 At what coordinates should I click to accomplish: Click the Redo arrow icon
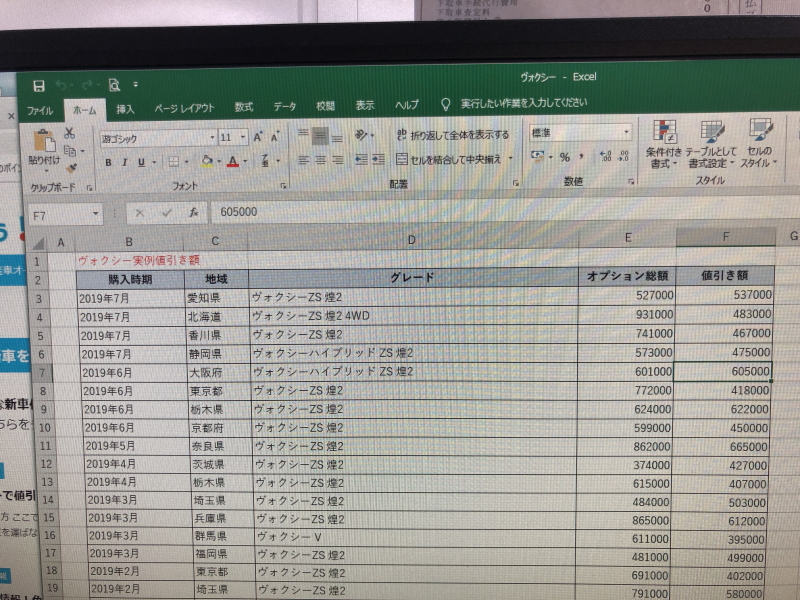point(87,85)
